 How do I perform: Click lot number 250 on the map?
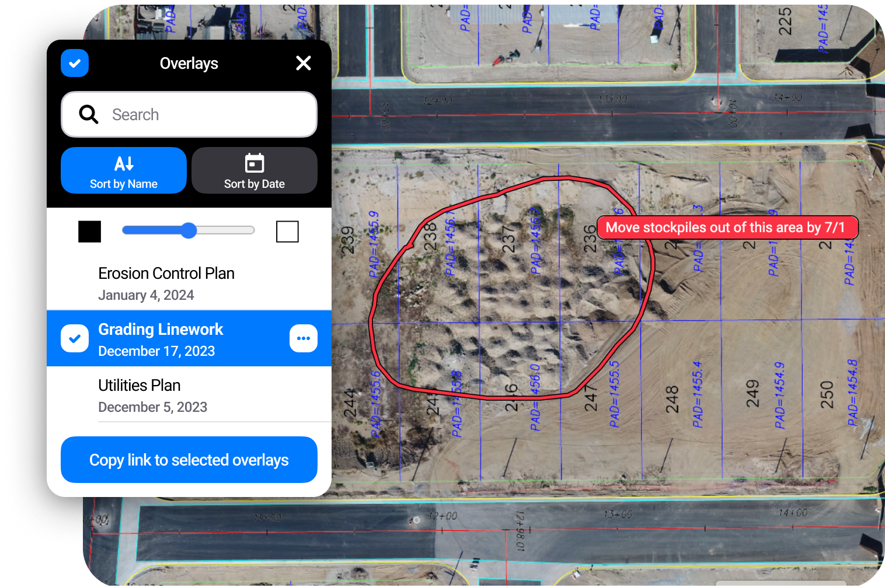[x=827, y=394]
